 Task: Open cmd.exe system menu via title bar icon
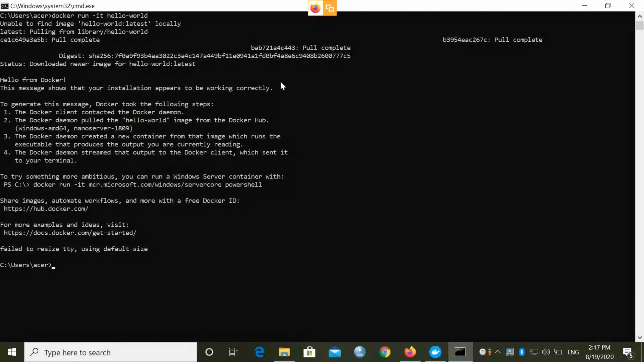pos(4,6)
